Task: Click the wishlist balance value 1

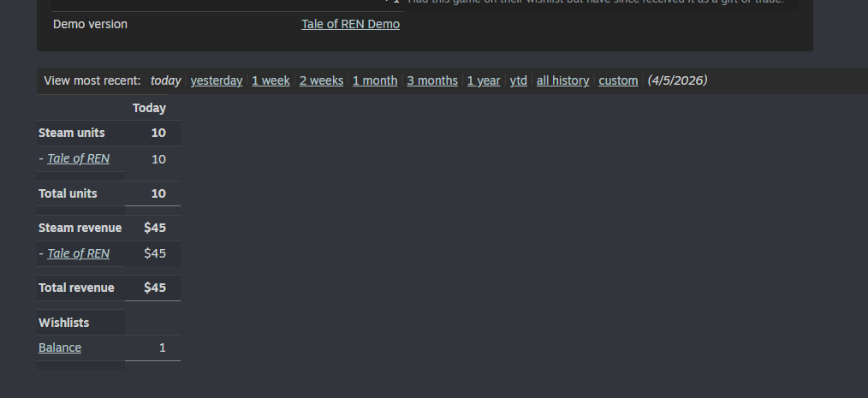Action: coord(162,348)
